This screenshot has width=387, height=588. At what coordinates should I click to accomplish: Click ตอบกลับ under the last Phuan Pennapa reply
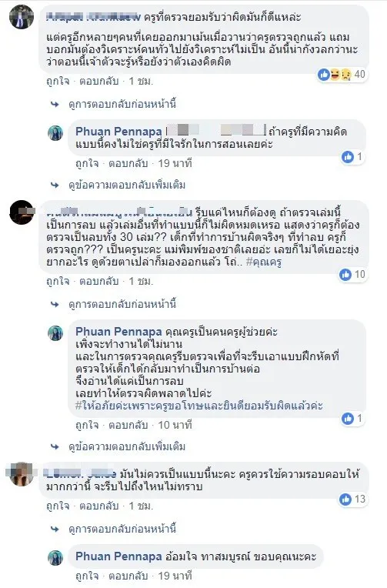128,576
